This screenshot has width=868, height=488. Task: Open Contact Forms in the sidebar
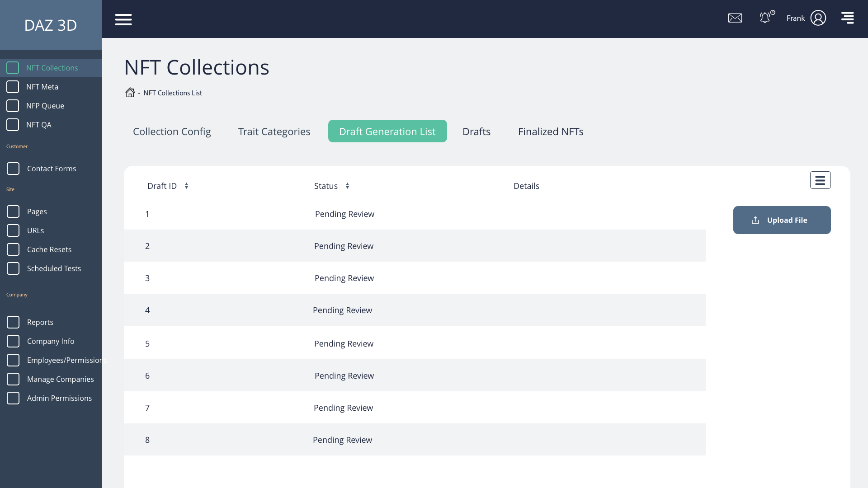point(52,169)
